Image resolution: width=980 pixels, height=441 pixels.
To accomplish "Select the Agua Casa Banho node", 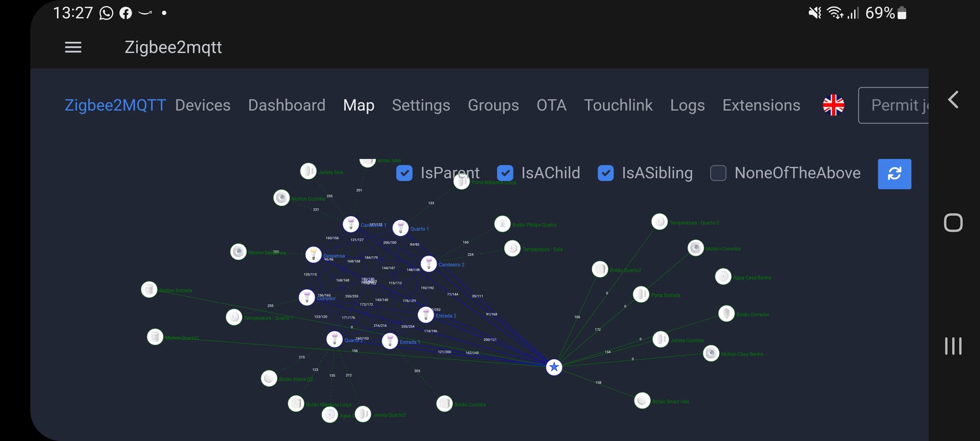I will tap(723, 277).
